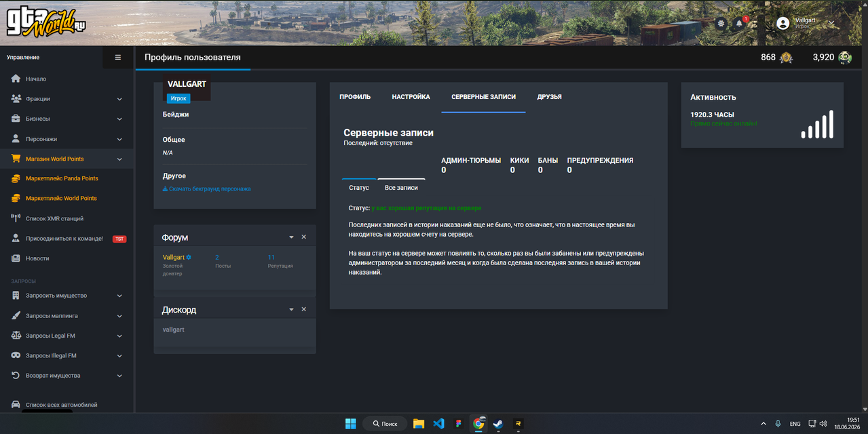This screenshot has height=434, width=868.
Task: Click the World Points coin icon showing 3,920
Action: coord(845,58)
